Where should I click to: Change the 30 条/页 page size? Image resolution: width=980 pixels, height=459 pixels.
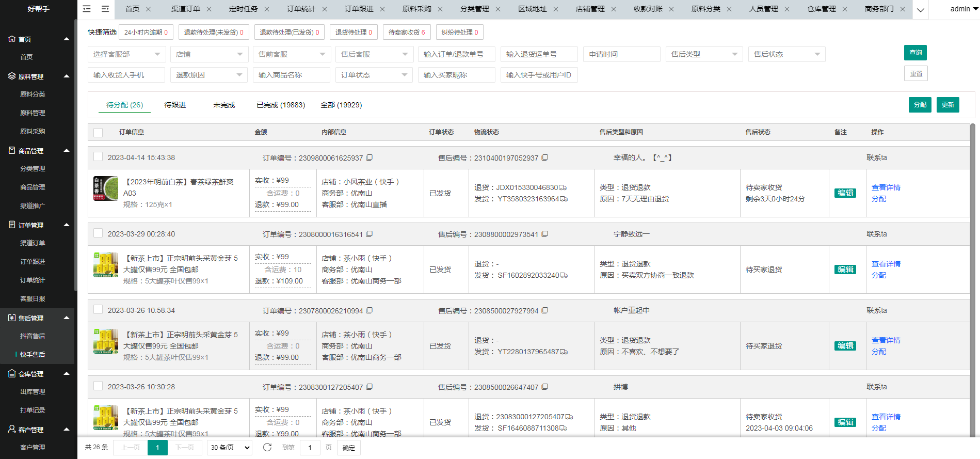[230, 447]
